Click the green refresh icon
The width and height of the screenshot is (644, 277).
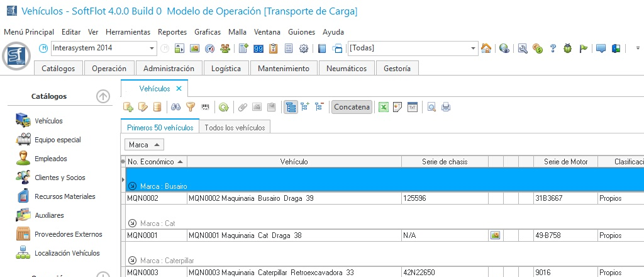coord(223,107)
